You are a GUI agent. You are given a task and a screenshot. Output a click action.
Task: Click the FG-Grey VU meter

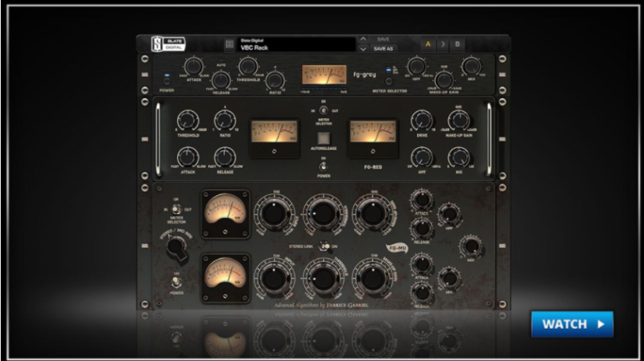pos(324,76)
